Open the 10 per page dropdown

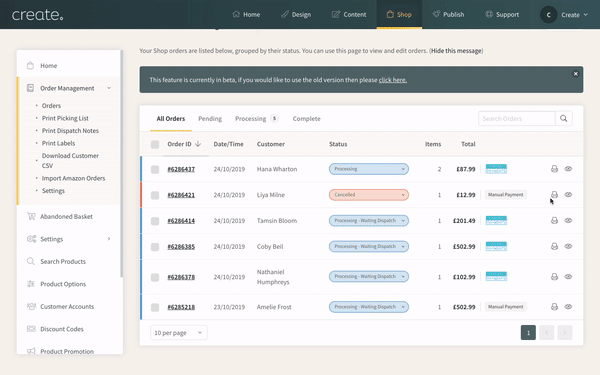[179, 333]
